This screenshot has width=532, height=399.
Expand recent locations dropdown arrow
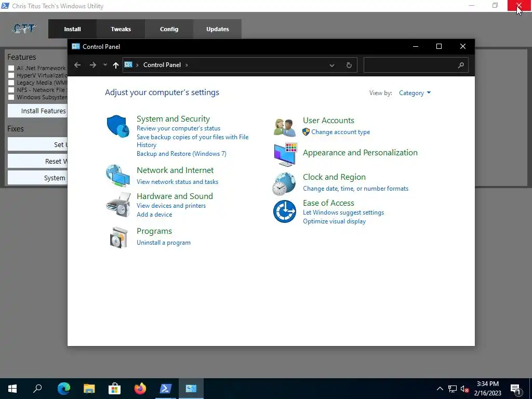click(105, 65)
